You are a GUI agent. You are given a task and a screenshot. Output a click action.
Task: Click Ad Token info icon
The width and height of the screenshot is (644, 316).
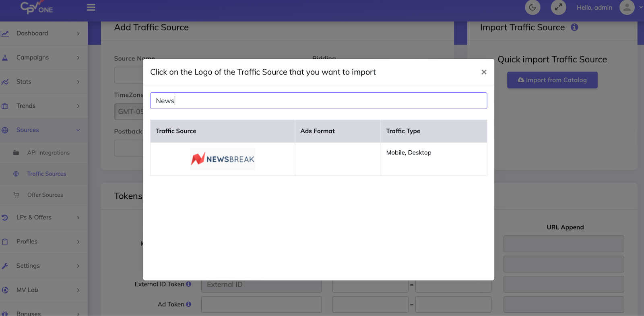tap(188, 304)
